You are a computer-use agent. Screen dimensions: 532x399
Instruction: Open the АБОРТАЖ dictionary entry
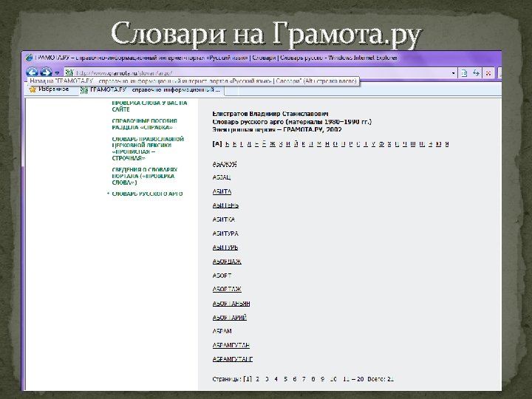[227, 290]
